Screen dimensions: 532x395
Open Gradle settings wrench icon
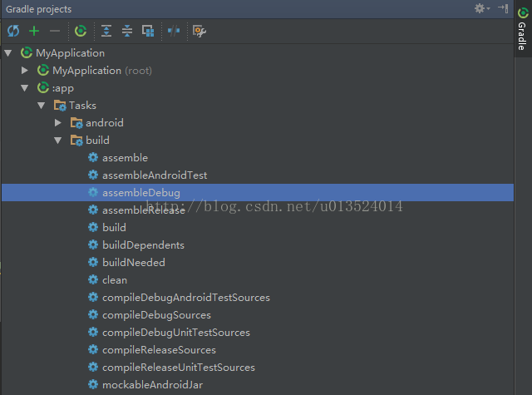(x=199, y=31)
